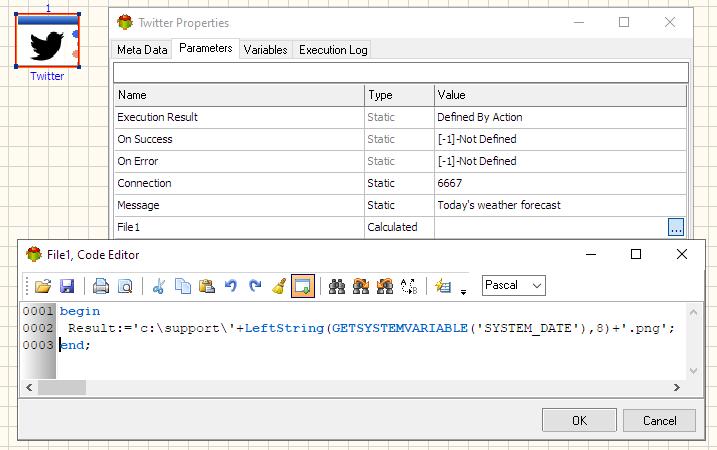Switch to the Meta Data tab
The image size is (717, 450).
click(x=142, y=50)
